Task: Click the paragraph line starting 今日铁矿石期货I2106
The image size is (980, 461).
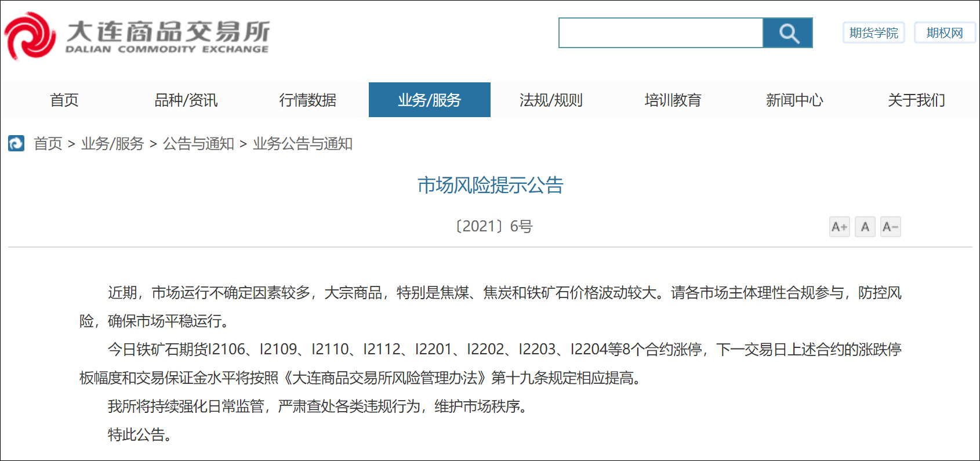Action: click(504, 349)
